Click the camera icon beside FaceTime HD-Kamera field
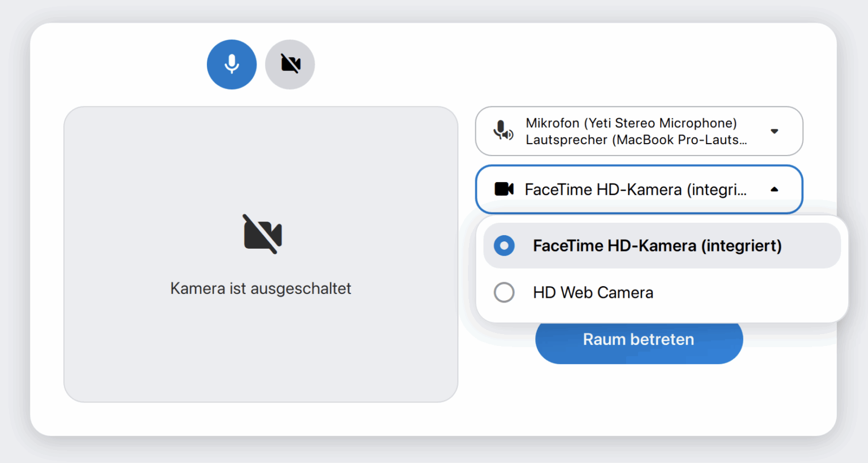Screen dimensions: 868x463 tap(505, 189)
